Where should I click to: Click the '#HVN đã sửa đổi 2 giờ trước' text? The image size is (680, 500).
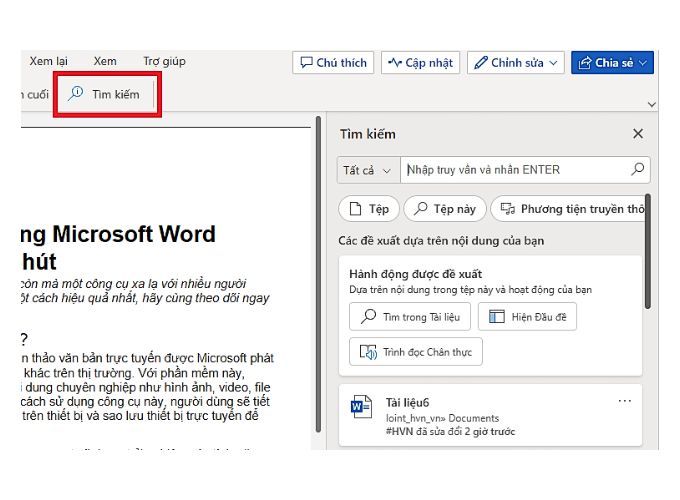[450, 431]
